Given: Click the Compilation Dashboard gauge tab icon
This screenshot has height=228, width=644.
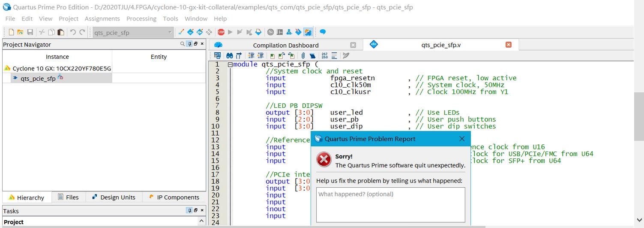Looking at the screenshot, I should tap(218, 45).
